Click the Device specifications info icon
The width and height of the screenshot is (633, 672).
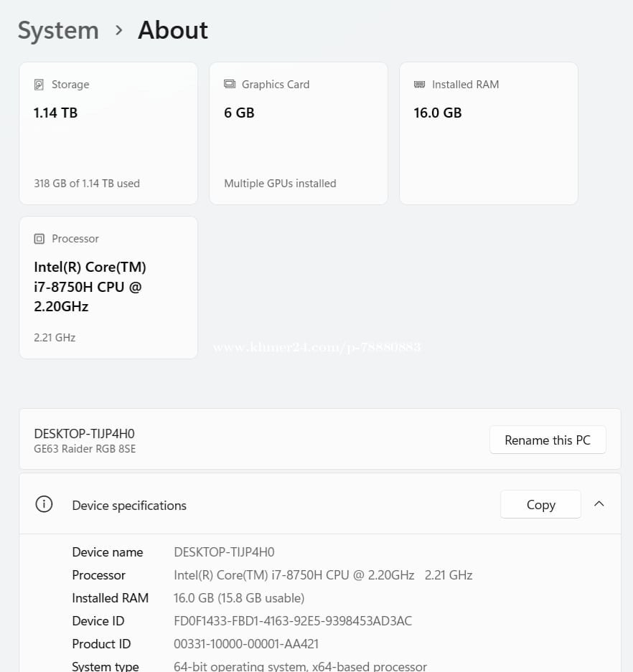pos(44,505)
